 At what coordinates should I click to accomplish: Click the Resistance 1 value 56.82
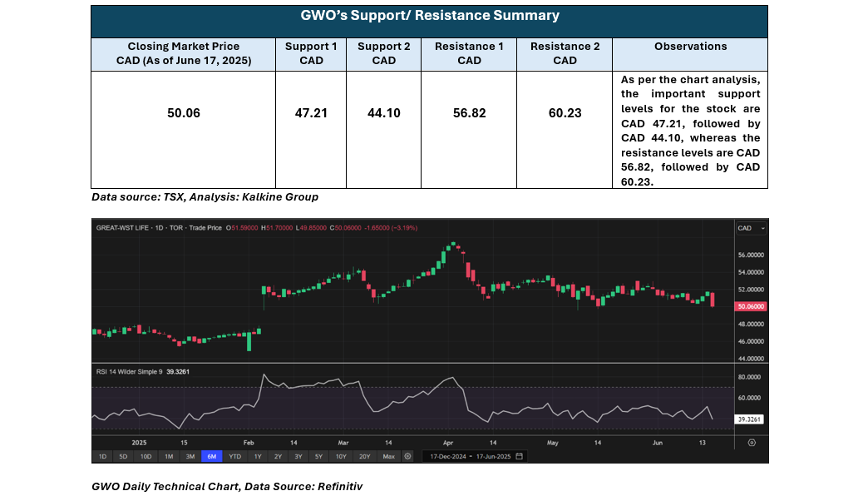click(x=470, y=113)
